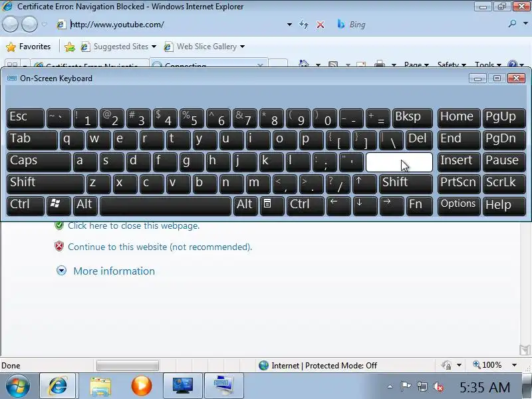Toggle the Fn key
This screenshot has width=532, height=399.
click(x=419, y=205)
